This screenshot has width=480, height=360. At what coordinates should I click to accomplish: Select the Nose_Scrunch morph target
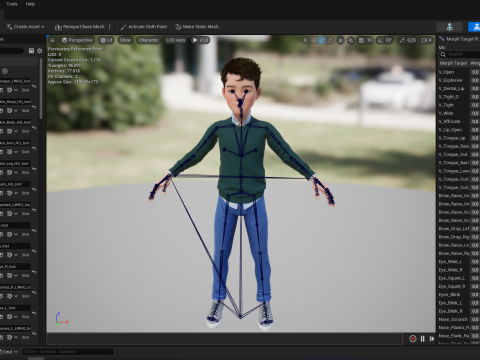[453, 319]
